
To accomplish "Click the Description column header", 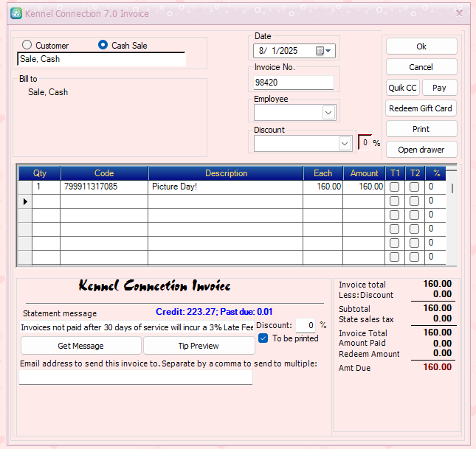I will click(226, 173).
